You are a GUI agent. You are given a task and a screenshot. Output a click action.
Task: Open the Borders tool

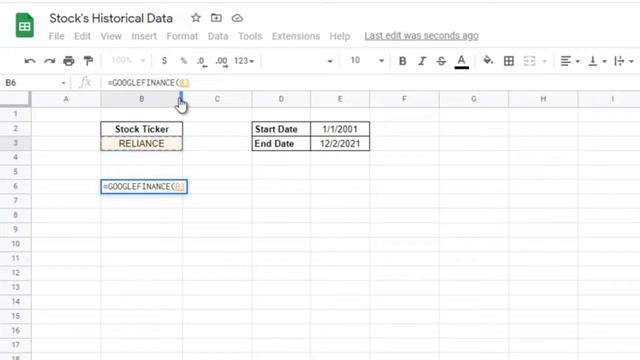(x=509, y=61)
